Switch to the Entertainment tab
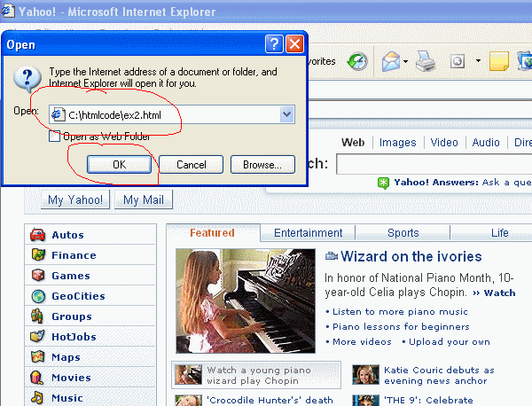Viewport: 532px width, 406px height. (x=308, y=233)
